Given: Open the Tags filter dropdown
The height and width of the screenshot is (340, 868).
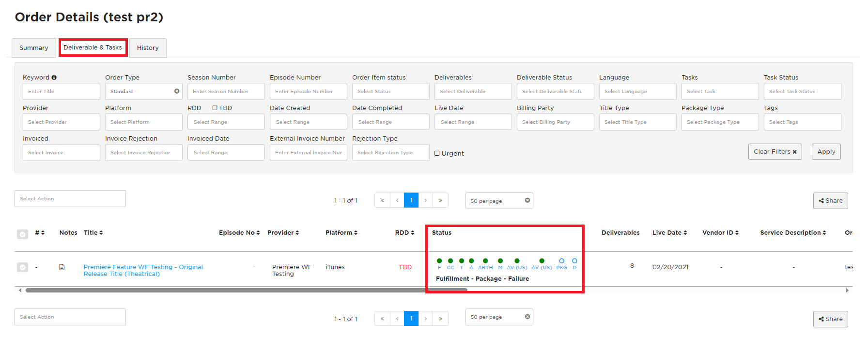Looking at the screenshot, I should coord(802,122).
